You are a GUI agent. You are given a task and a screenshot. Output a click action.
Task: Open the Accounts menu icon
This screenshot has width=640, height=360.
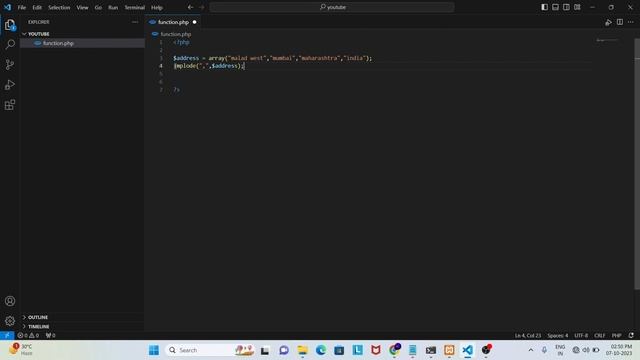click(x=10, y=301)
